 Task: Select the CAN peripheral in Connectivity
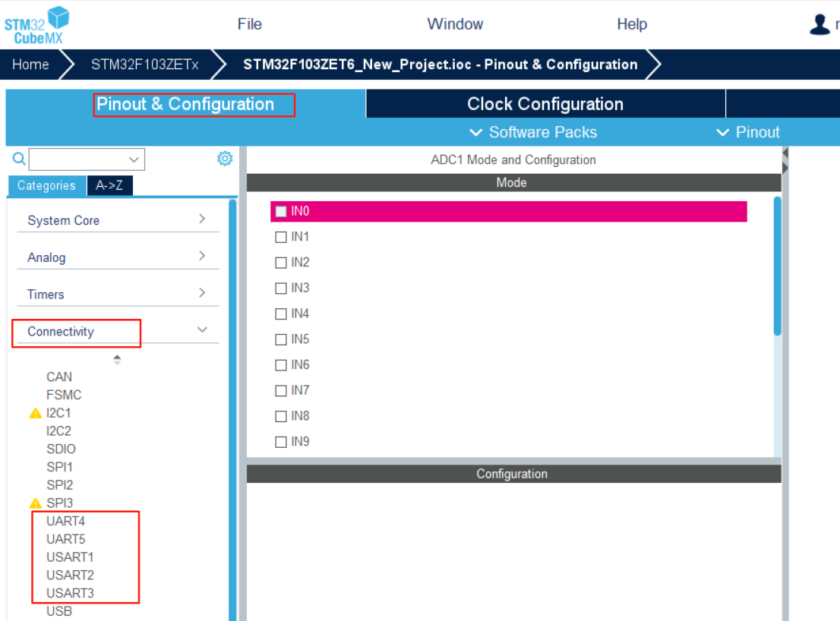pyautogui.click(x=59, y=377)
